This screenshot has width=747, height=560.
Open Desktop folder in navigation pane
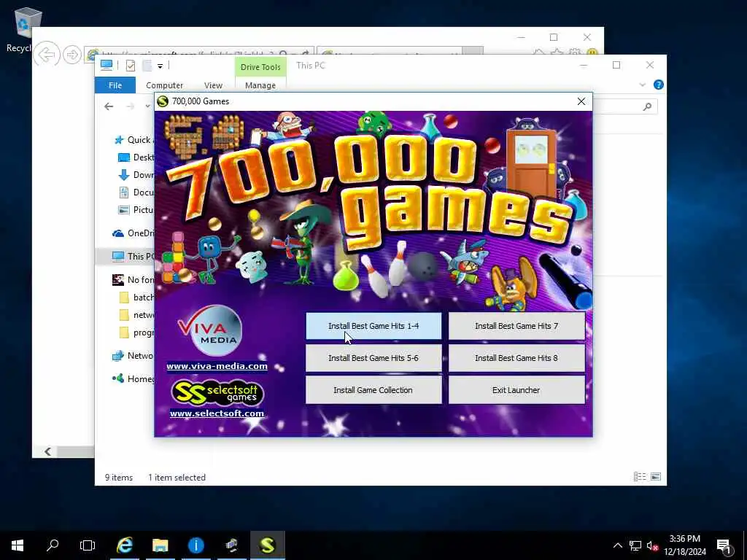point(135,157)
